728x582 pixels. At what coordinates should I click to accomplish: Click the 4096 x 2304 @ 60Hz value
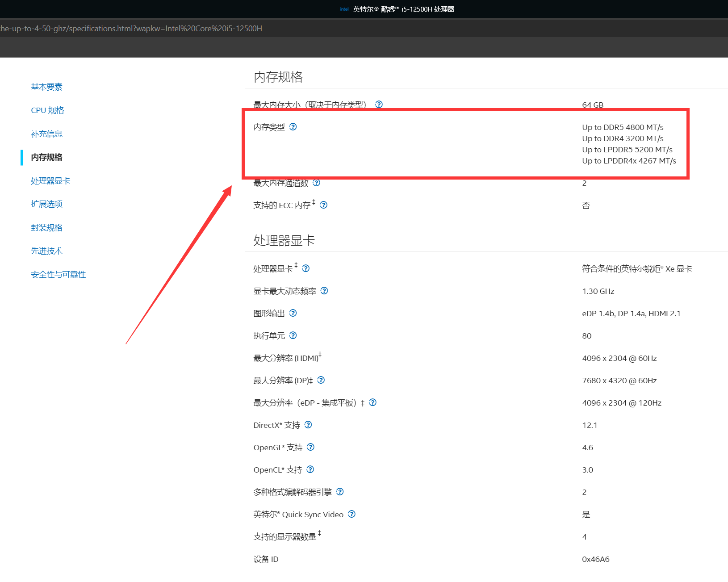click(x=619, y=358)
